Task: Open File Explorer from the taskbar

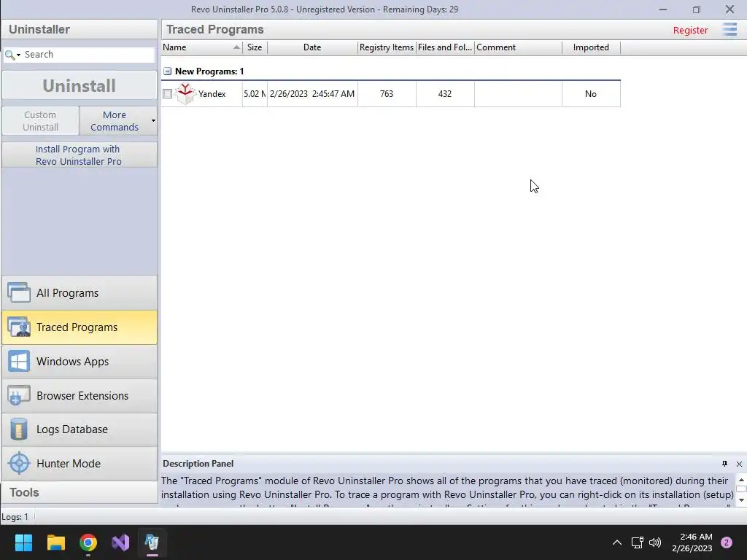Action: pos(55,542)
